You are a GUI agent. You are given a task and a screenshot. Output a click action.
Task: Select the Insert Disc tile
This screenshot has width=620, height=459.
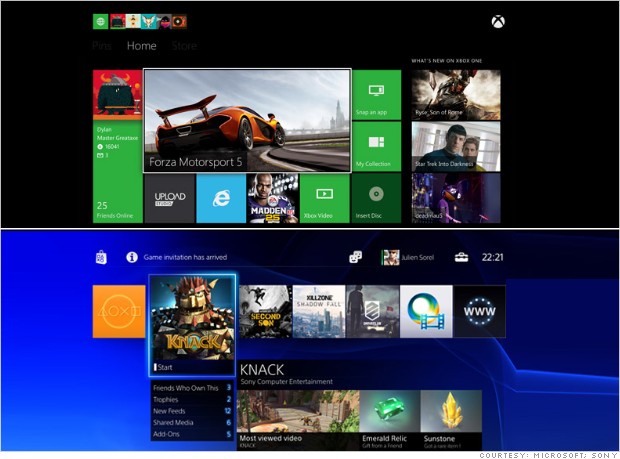(x=376, y=198)
